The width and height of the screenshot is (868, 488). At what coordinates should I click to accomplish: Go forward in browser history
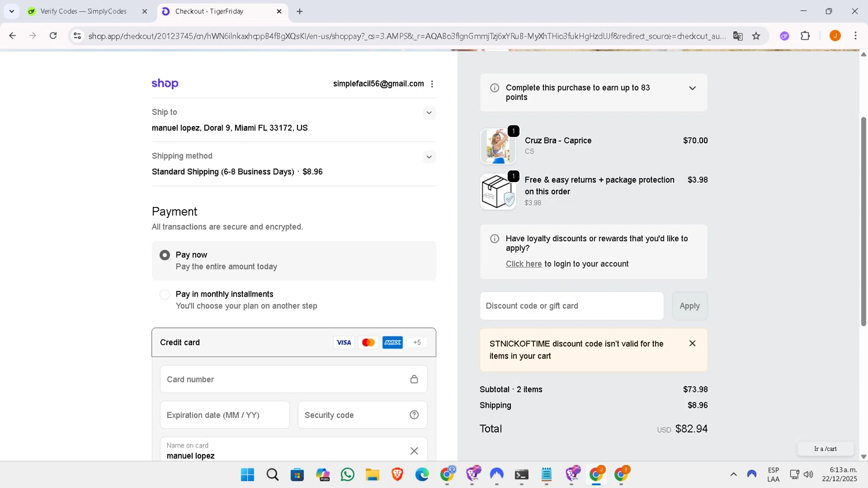33,36
